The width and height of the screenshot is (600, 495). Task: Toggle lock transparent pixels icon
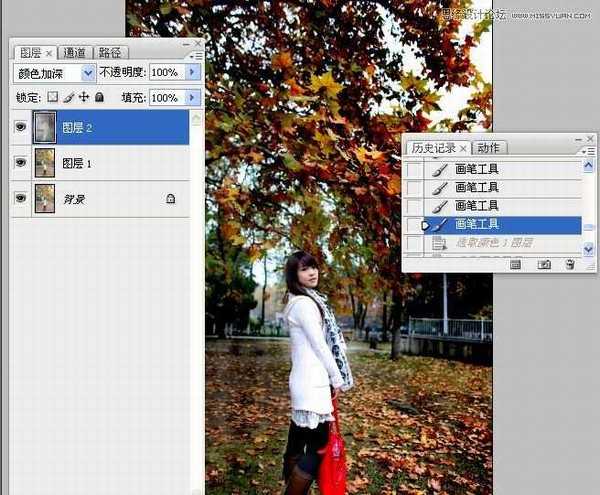click(x=53, y=97)
